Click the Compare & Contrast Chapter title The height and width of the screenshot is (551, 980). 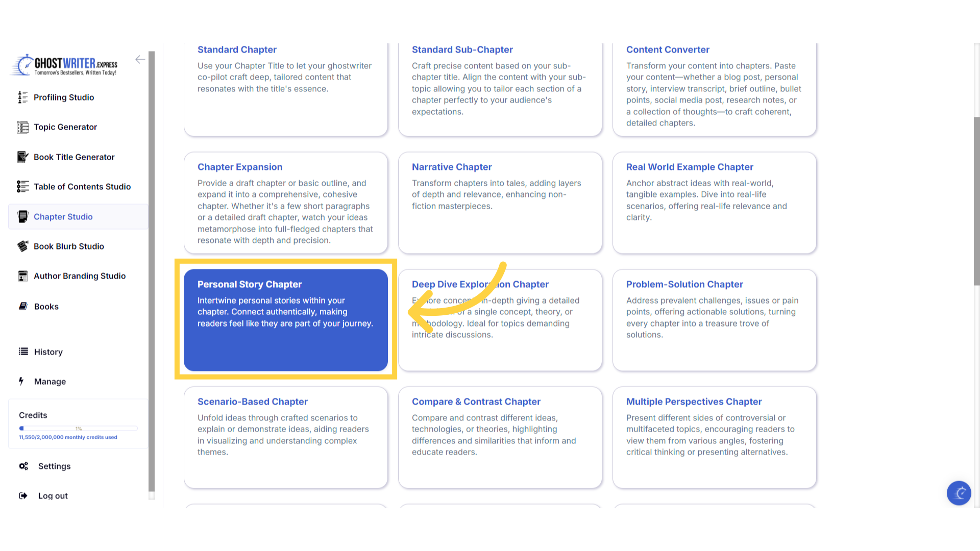coord(476,402)
